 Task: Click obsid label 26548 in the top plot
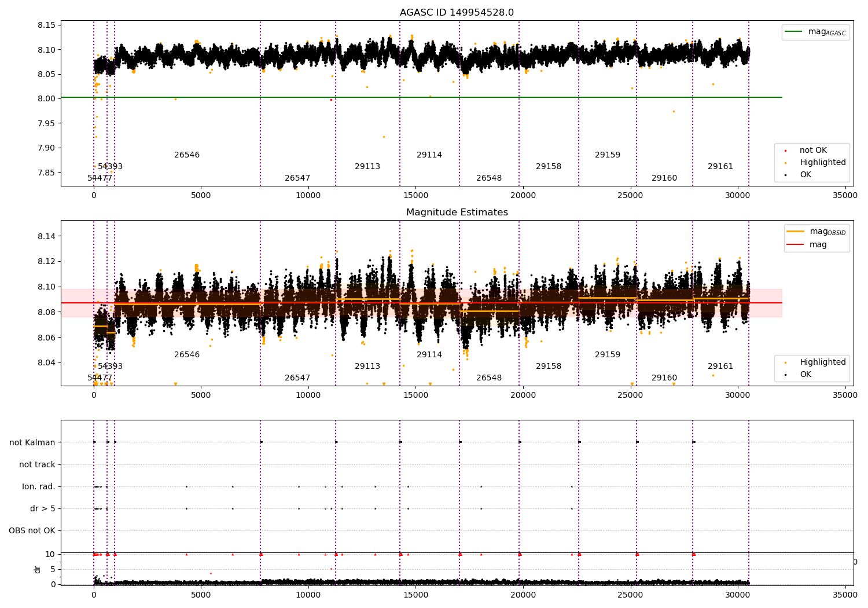(489, 178)
